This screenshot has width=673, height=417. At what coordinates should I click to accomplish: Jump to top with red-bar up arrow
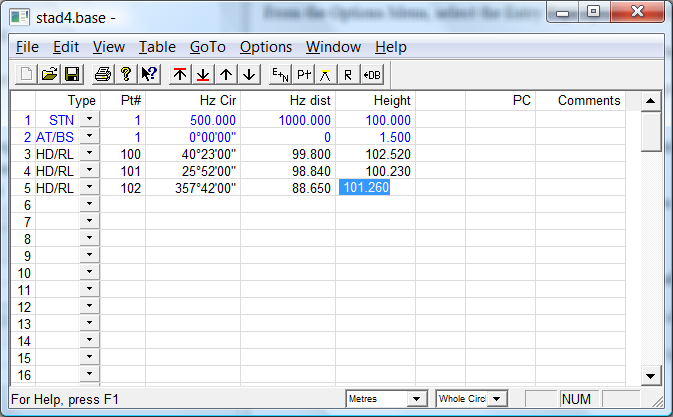tap(180, 74)
